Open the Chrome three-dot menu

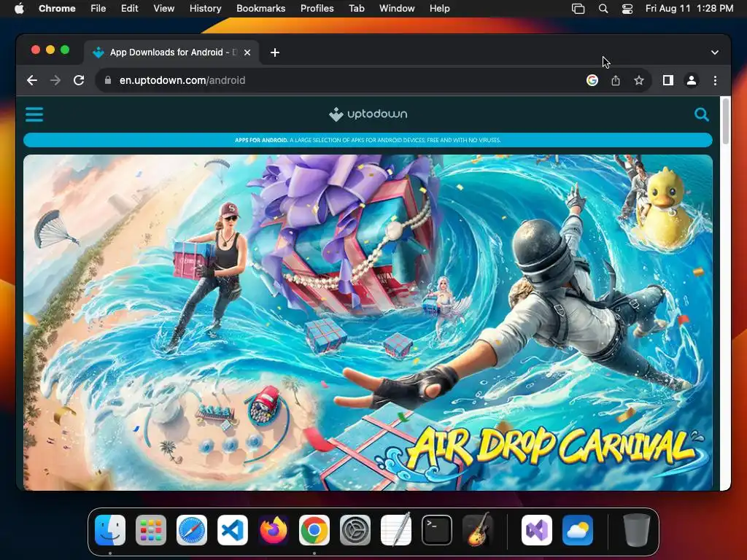(x=715, y=80)
